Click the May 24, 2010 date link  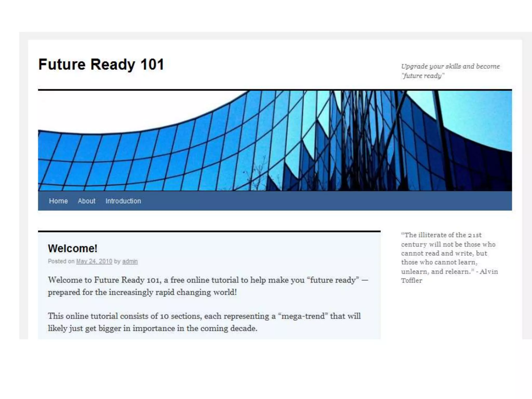94,261
